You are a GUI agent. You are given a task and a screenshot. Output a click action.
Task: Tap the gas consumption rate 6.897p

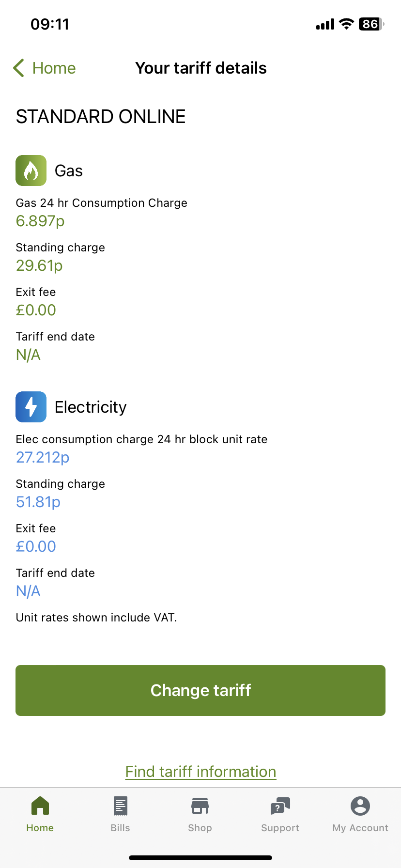(x=40, y=221)
